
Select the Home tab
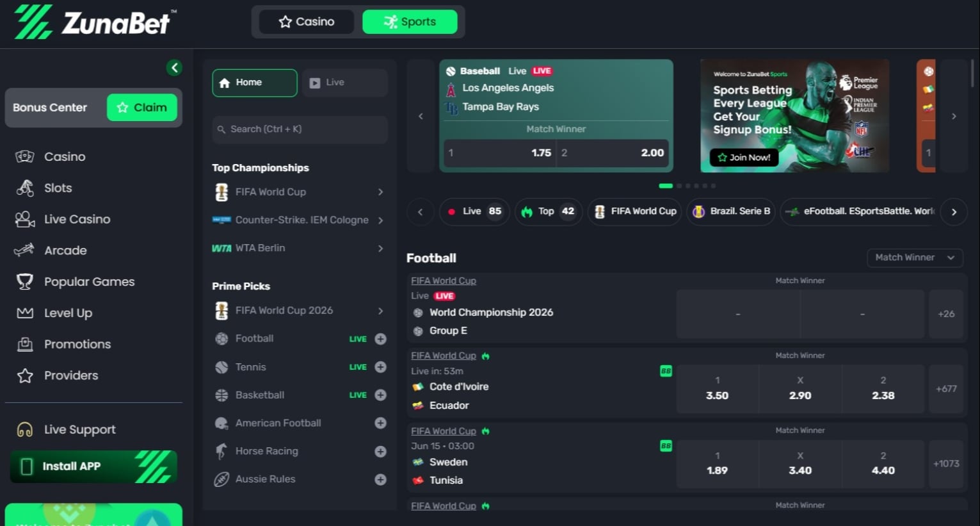click(255, 83)
